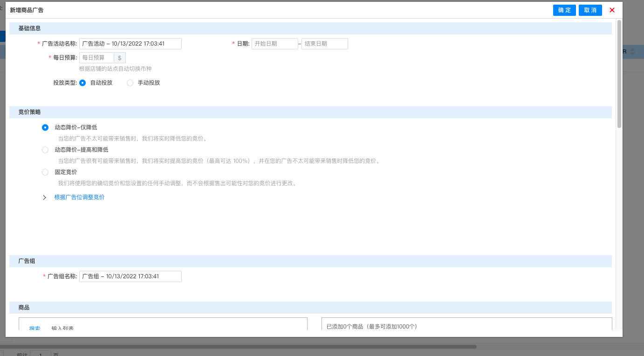Click the 取消 cancel button
The image size is (644, 356).
pyautogui.click(x=590, y=10)
